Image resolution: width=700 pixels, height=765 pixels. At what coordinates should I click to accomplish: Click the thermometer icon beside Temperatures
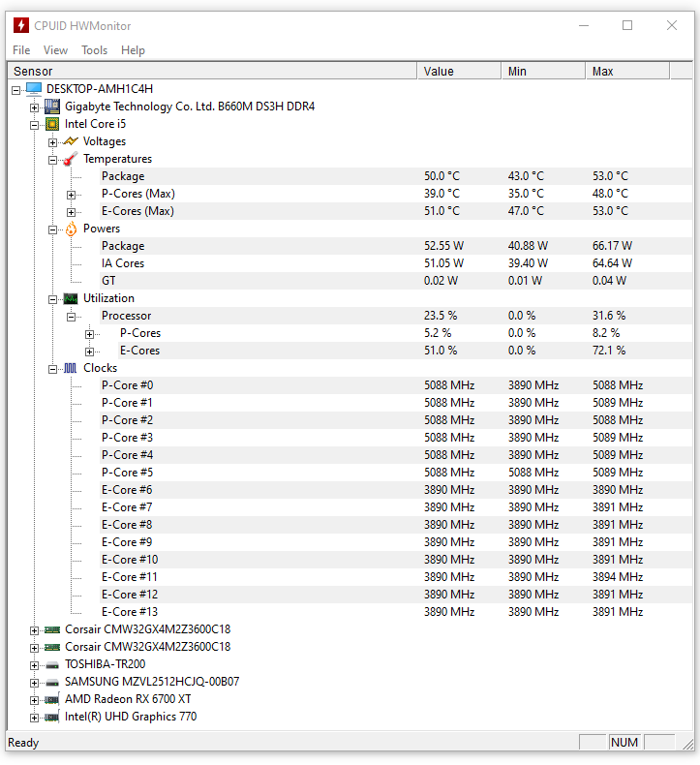(71, 159)
